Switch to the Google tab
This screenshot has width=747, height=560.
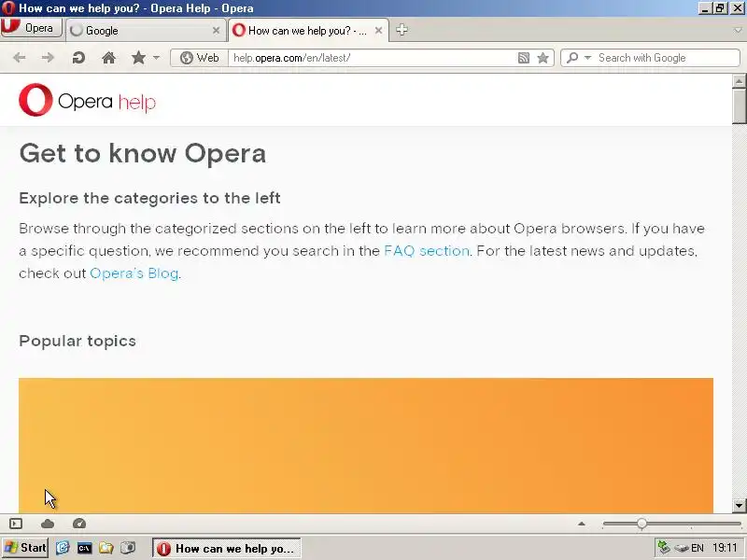pos(145,31)
